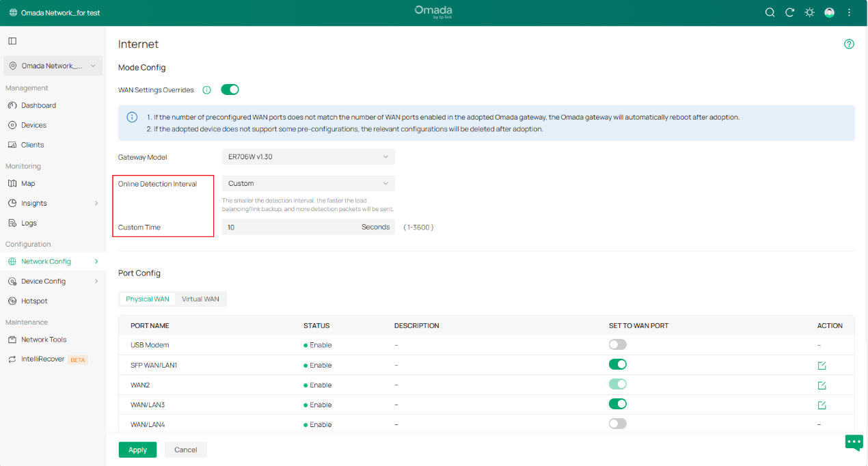Open the three-dot more options menu
The image size is (868, 466).
850,12
